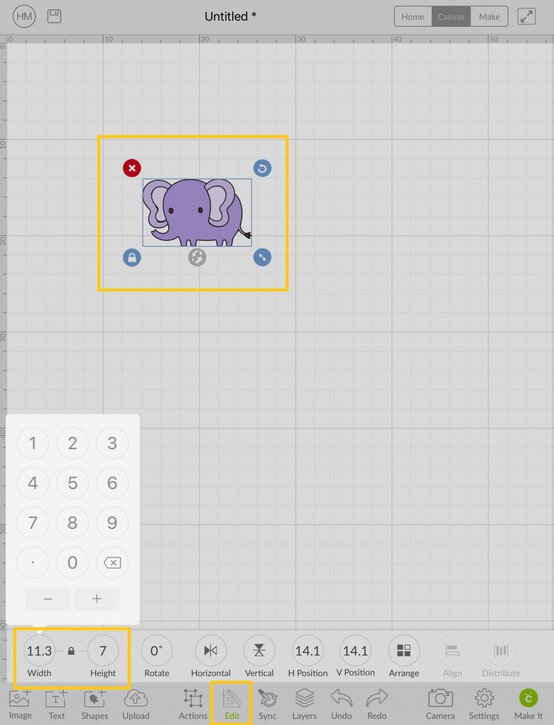Decrease value with the minus stepper

tap(48, 599)
